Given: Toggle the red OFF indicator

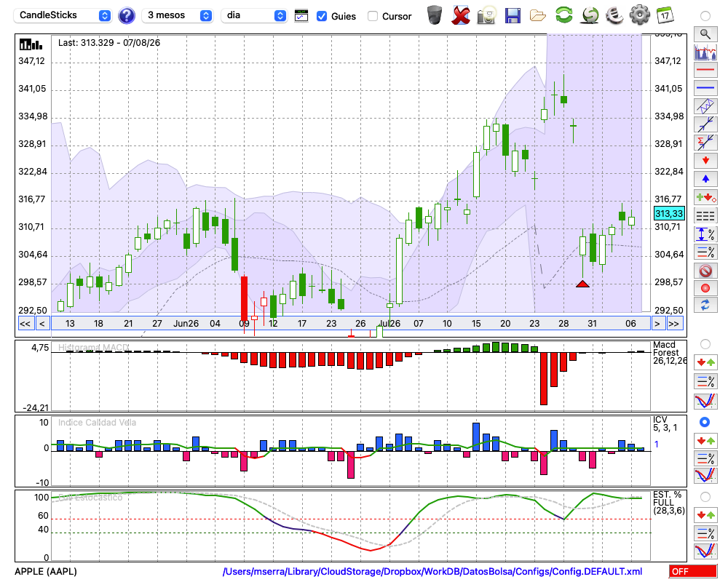Looking at the screenshot, I should coord(693,571).
